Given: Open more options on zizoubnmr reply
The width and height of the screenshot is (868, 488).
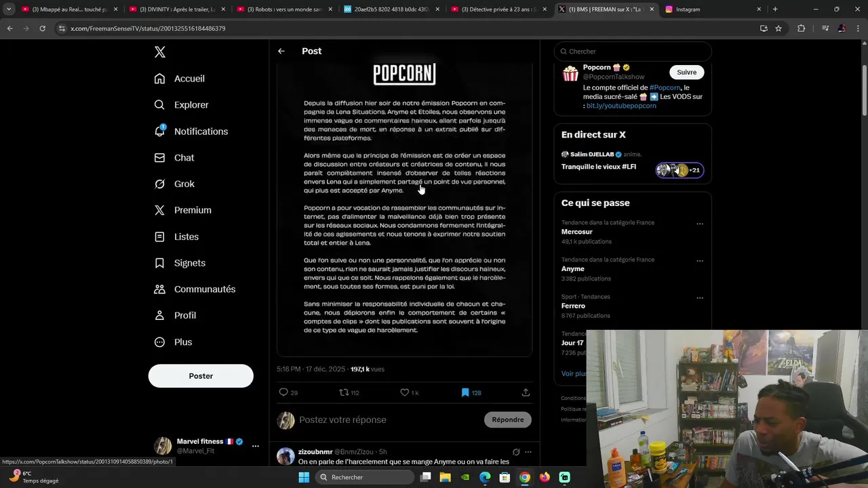Looking at the screenshot, I should pos(528,452).
